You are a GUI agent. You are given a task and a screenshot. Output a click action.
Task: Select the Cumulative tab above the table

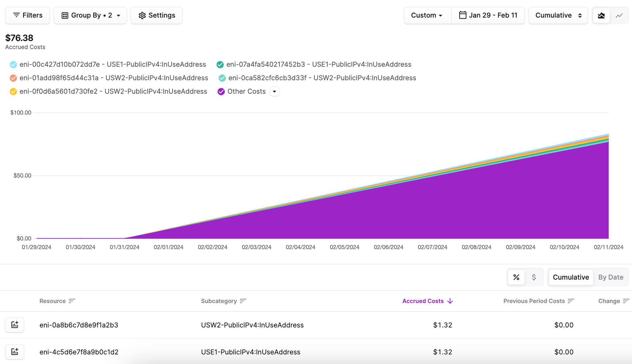tap(571, 277)
